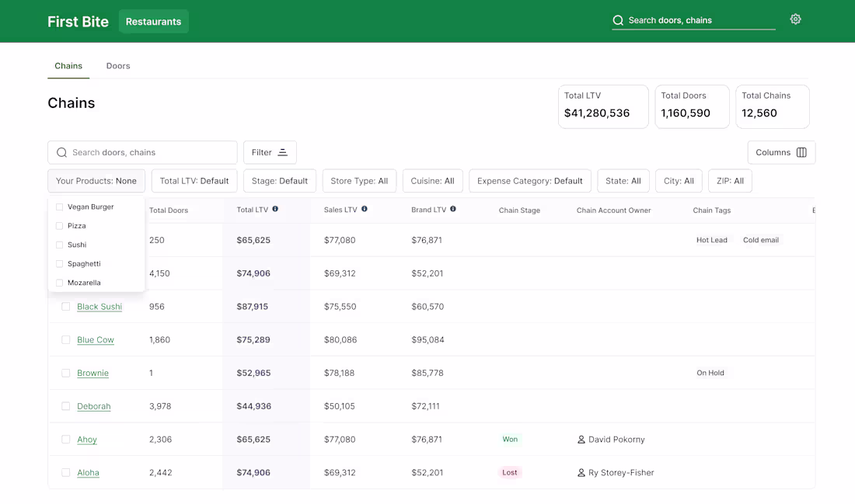Open the Stage: Default filter dropdown
This screenshot has width=855, height=504.
pyautogui.click(x=280, y=180)
